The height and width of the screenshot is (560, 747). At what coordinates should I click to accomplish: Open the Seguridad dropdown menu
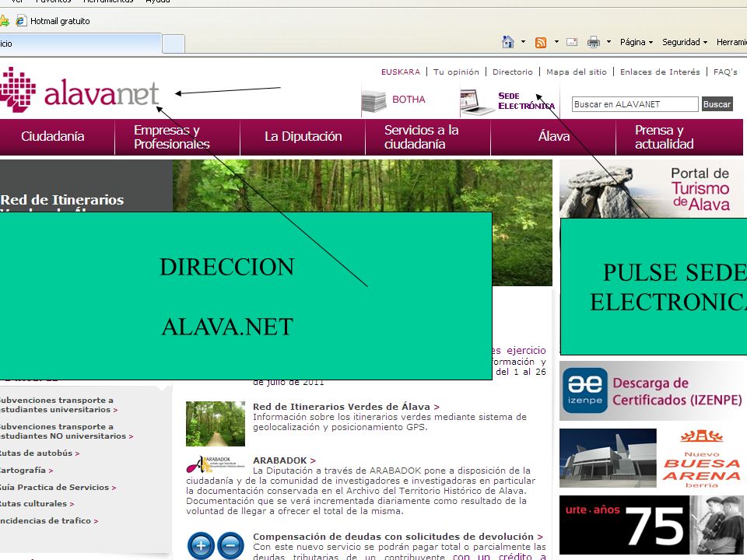click(685, 42)
